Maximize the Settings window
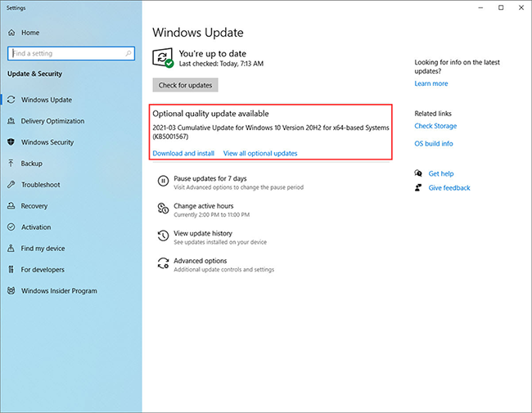Image resolution: width=532 pixels, height=413 pixels. (x=501, y=7)
